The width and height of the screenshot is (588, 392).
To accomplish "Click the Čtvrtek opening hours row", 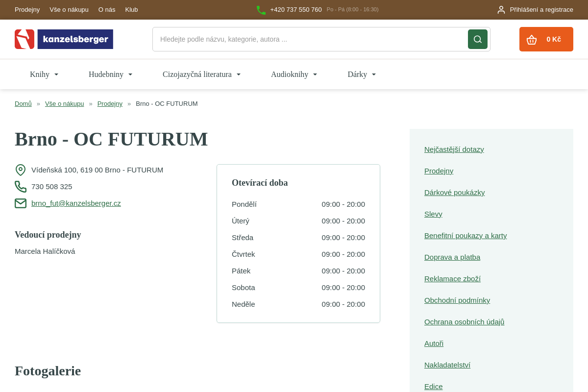I will [298, 254].
